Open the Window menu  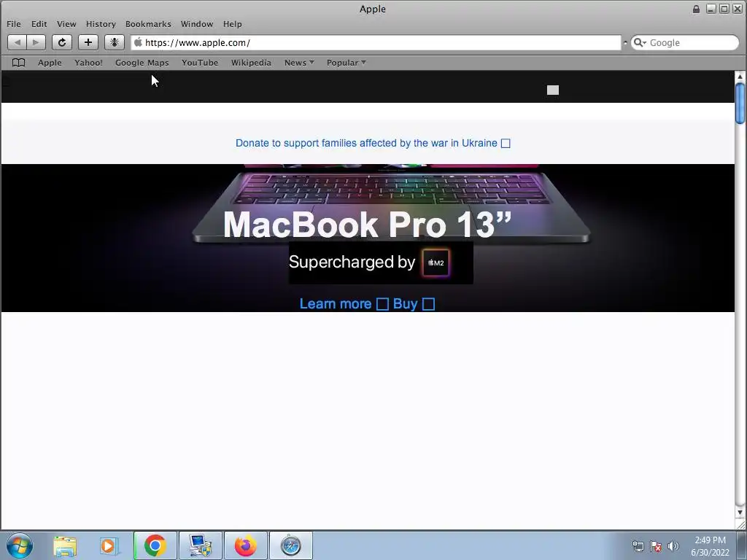pyautogui.click(x=197, y=24)
